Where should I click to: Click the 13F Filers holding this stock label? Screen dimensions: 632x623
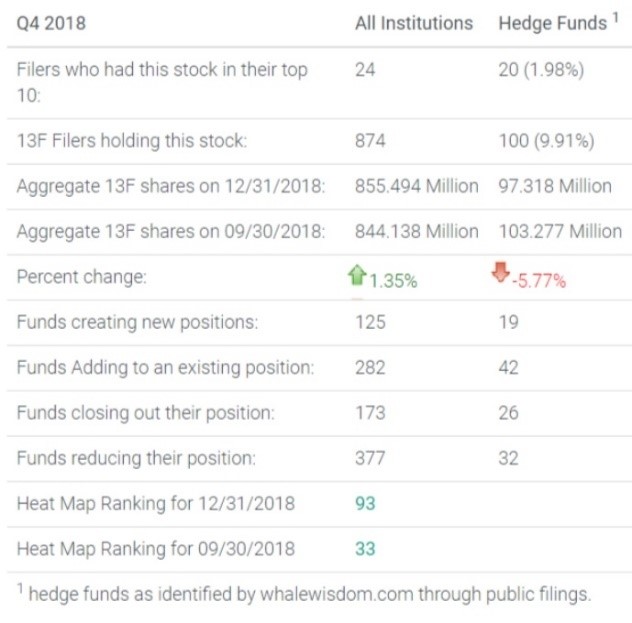(x=131, y=140)
